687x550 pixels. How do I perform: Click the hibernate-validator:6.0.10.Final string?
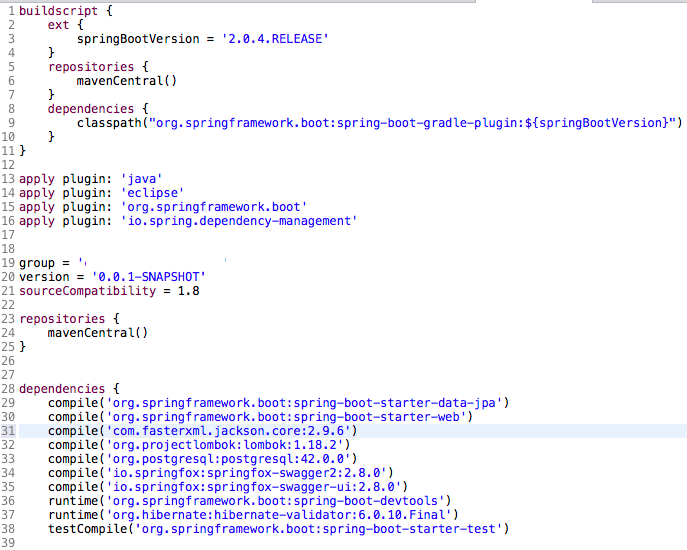(x=279, y=515)
